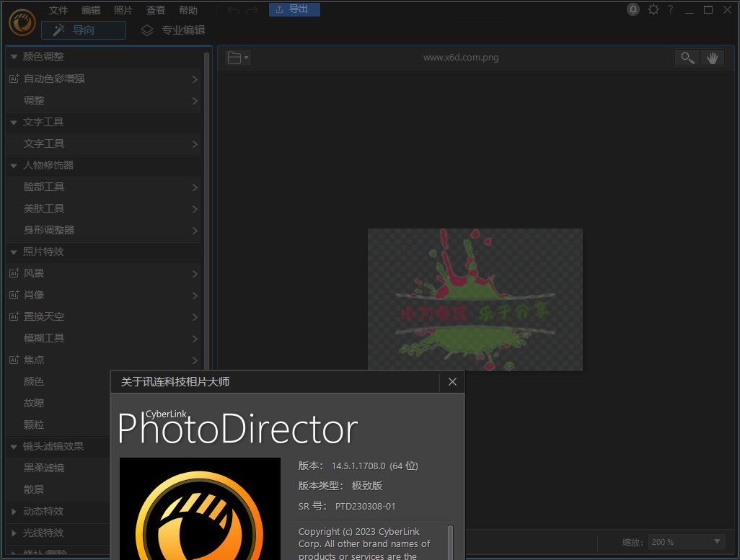The width and height of the screenshot is (740, 560).
Task: Open the 文件 file menu
Action: coord(58,9)
